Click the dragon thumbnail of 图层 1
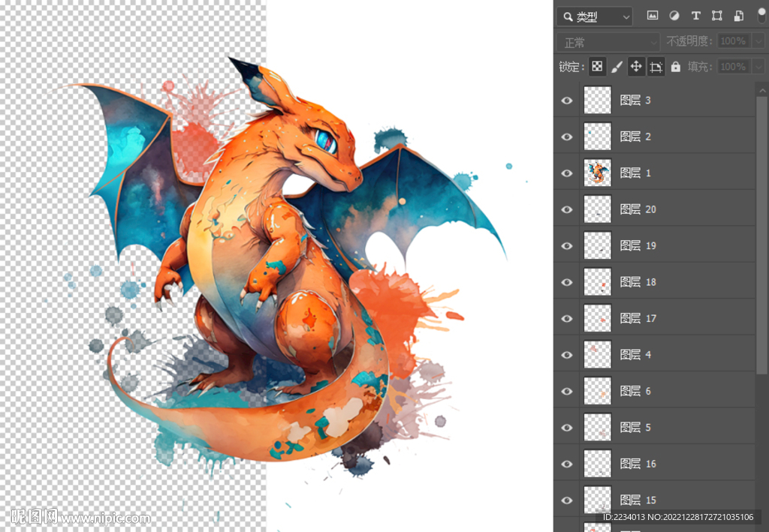This screenshot has width=769, height=532. (598, 173)
